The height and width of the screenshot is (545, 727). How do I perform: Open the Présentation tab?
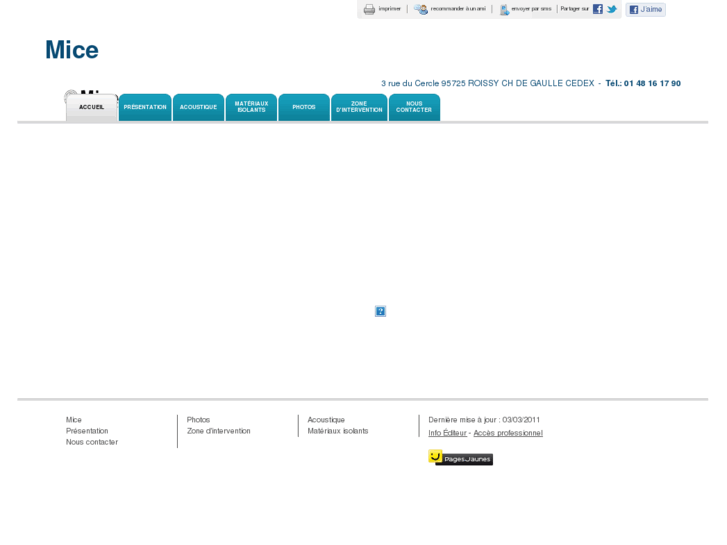pos(145,108)
